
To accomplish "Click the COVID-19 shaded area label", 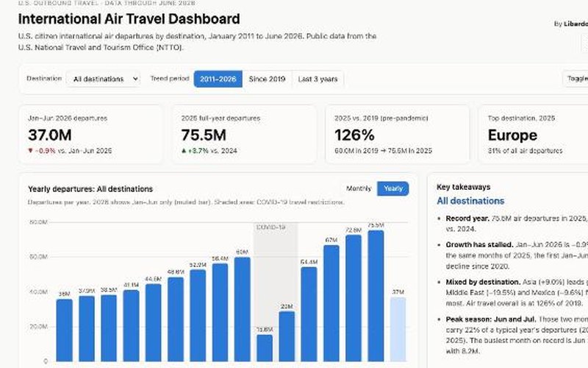I will point(270,227).
